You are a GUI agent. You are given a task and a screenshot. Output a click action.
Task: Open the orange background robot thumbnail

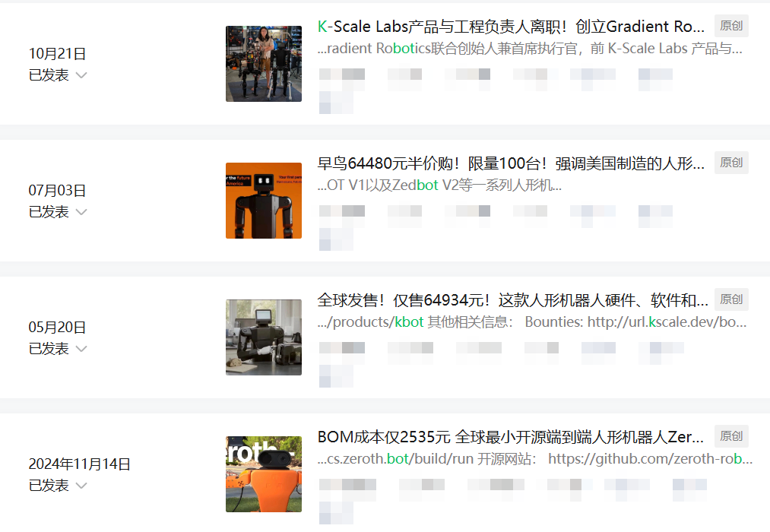click(x=264, y=201)
